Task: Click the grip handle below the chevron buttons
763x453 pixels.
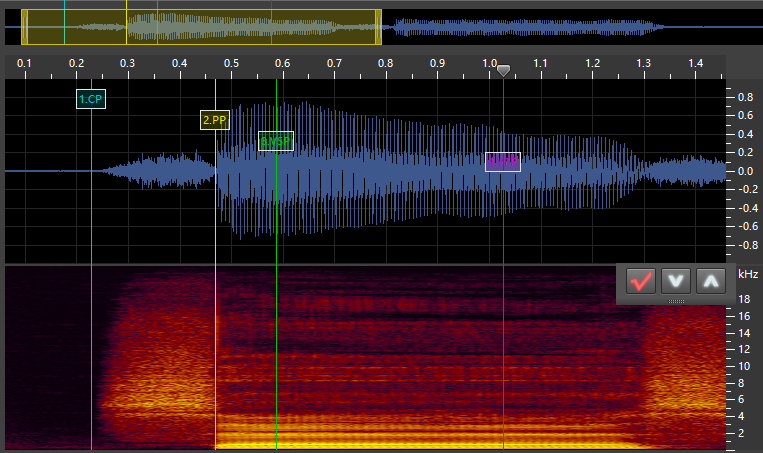Action: [x=677, y=300]
